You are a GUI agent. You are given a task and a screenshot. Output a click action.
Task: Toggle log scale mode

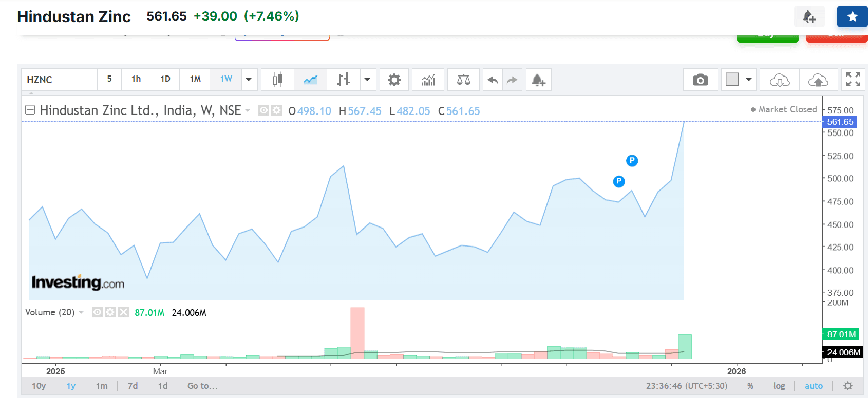779,386
